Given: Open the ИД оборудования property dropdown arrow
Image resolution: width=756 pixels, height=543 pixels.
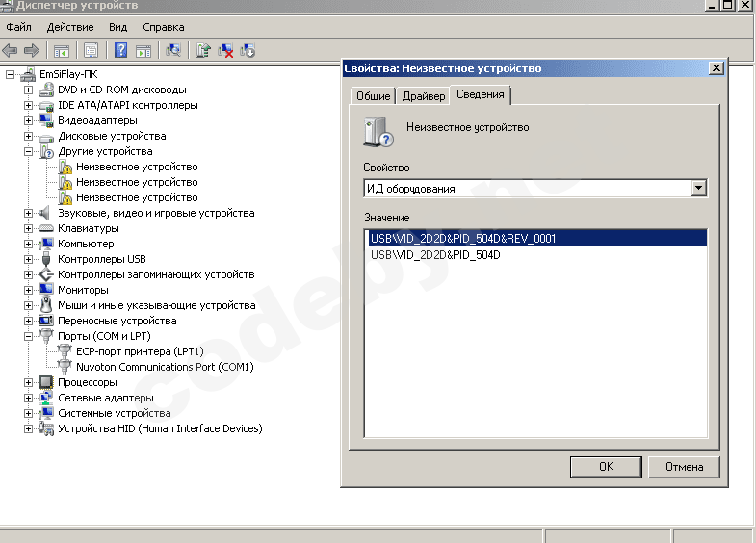Looking at the screenshot, I should pos(698,188).
